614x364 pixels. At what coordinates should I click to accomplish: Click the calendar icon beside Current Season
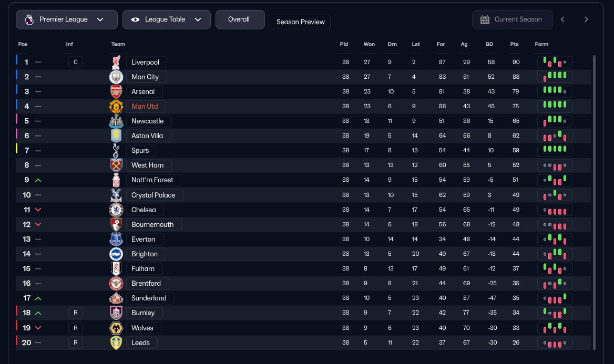click(x=485, y=19)
